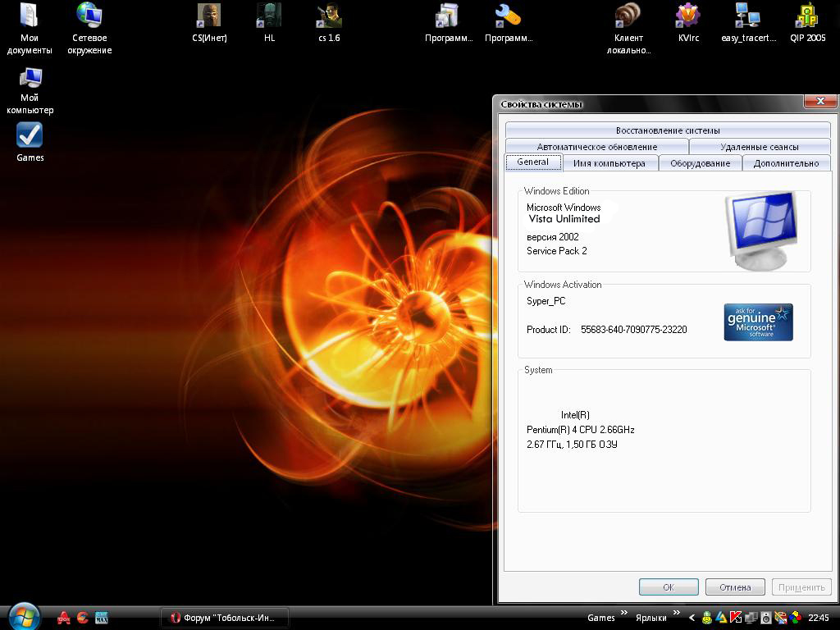Click the ask for genuine Microsoft badge
Viewport: 840px width, 630px height.
pos(758,322)
